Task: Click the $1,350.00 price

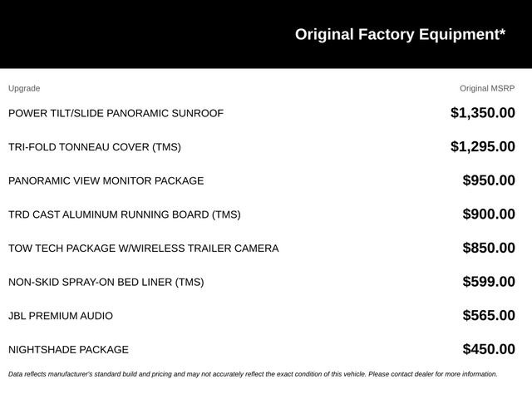Action: 483,113
